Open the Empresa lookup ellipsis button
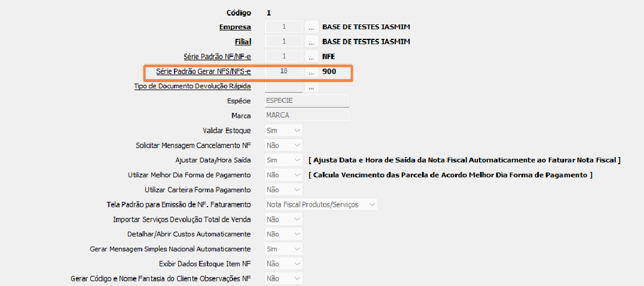The image size is (644, 286). pos(311,27)
